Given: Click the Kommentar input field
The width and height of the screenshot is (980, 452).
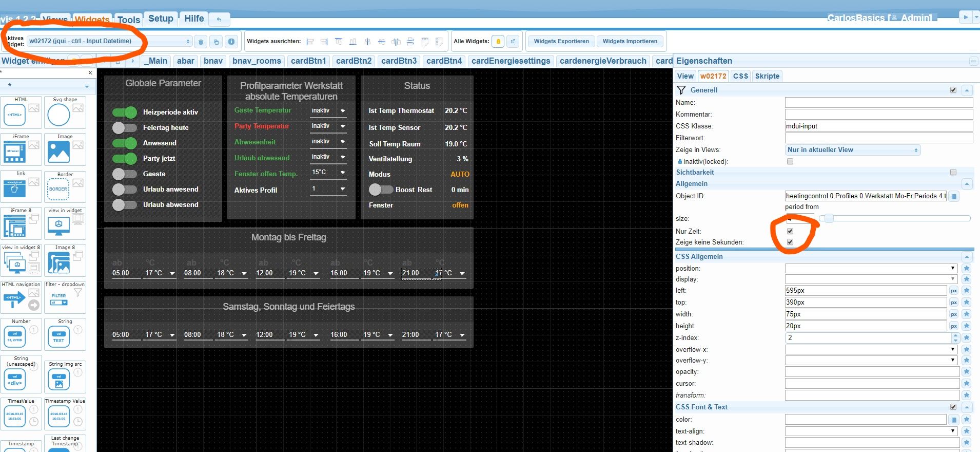Looking at the screenshot, I should pos(879,115).
